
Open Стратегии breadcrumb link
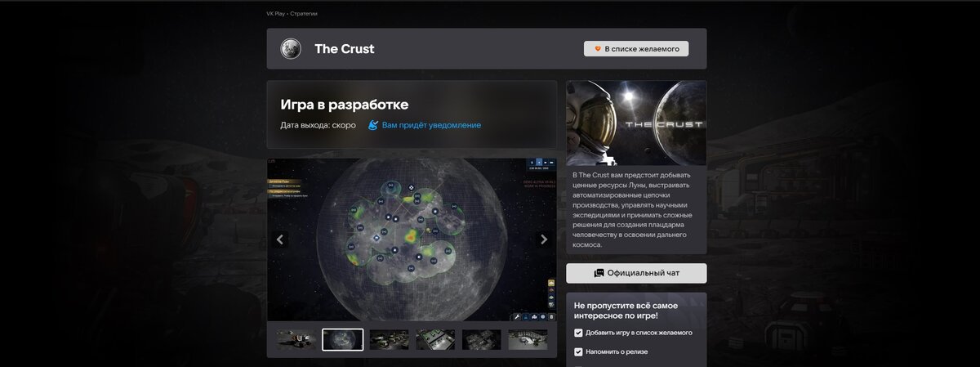[304, 14]
